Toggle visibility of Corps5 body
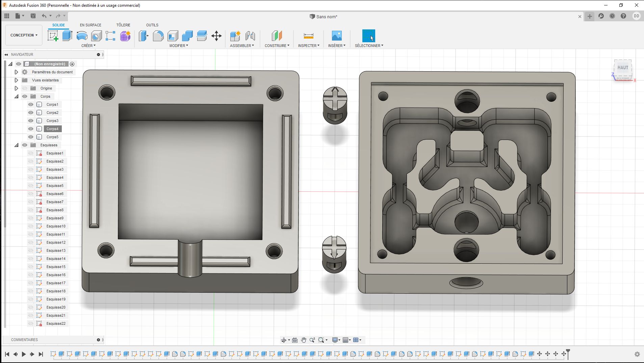 (x=31, y=137)
